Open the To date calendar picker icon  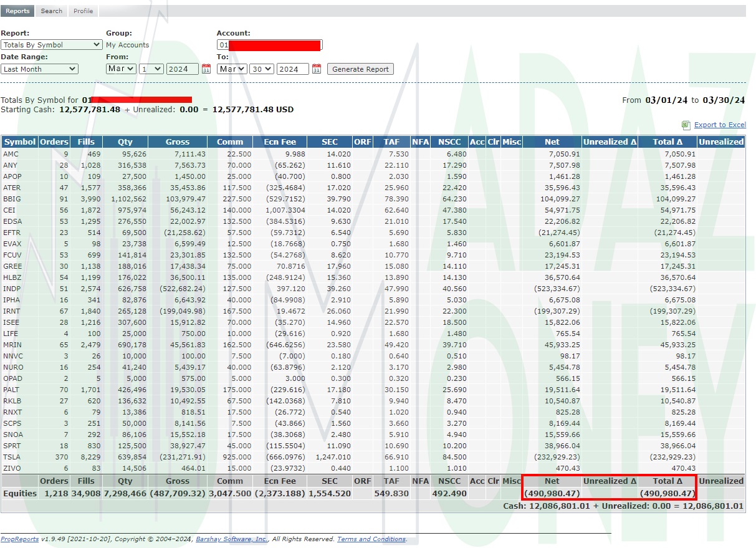317,69
